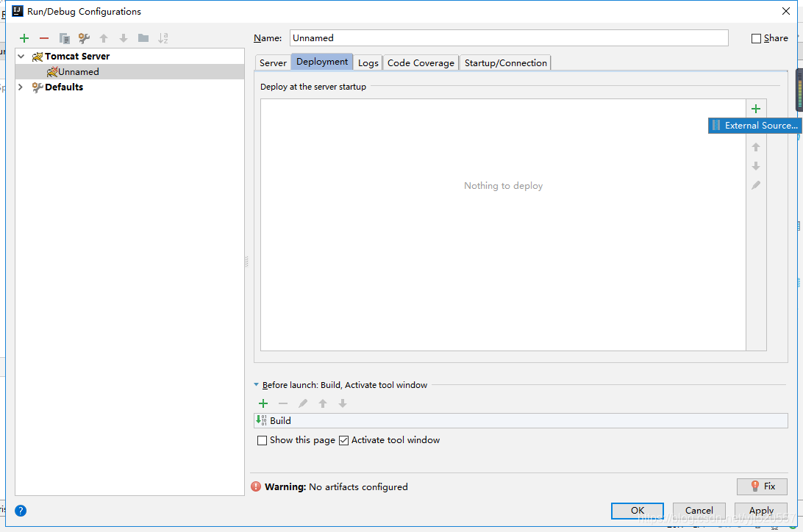Click the Tomcat Server icon
This screenshot has width=803, height=532.
38,57
